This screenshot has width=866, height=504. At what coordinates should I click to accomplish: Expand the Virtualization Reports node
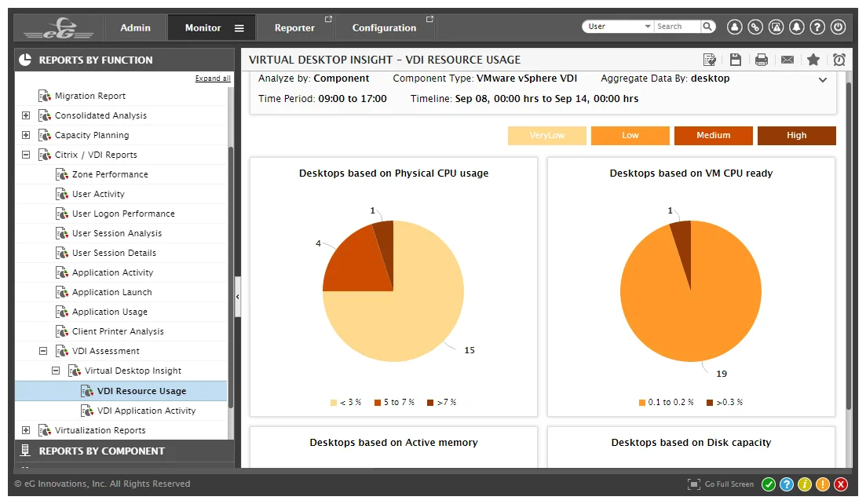click(26, 430)
